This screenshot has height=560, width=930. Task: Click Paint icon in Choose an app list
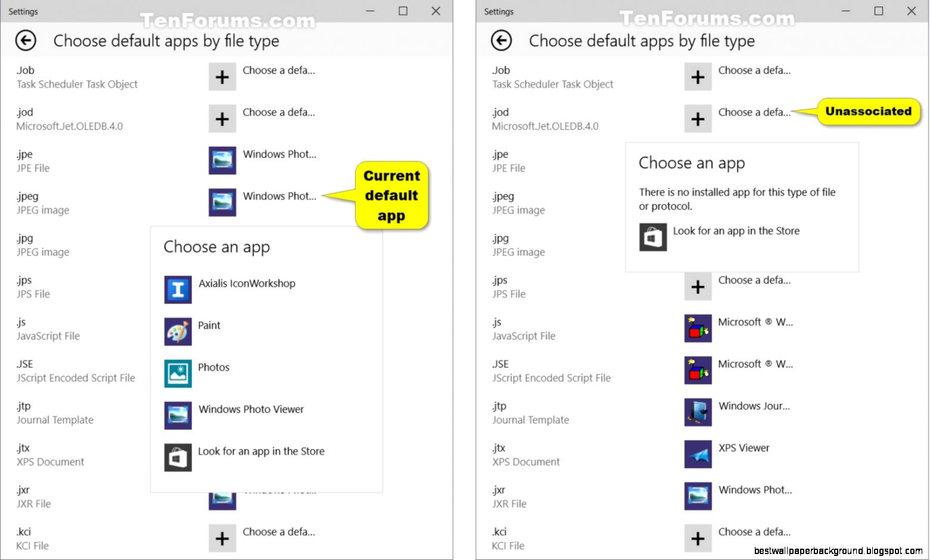(178, 332)
